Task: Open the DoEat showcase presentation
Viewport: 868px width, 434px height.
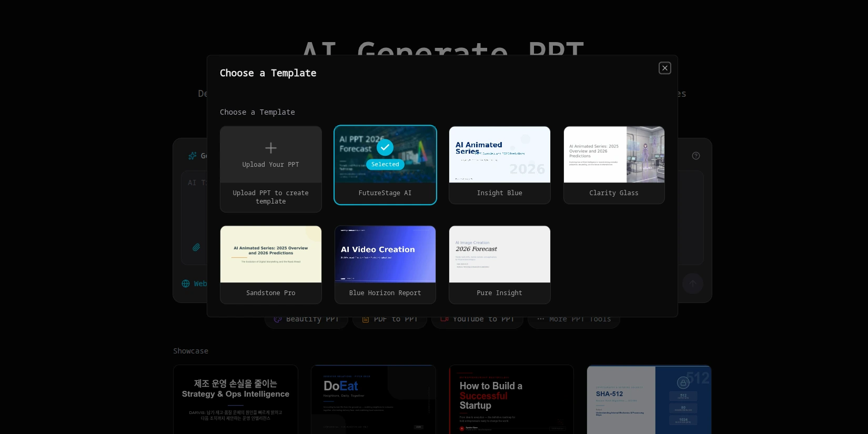Action: pyautogui.click(x=373, y=399)
